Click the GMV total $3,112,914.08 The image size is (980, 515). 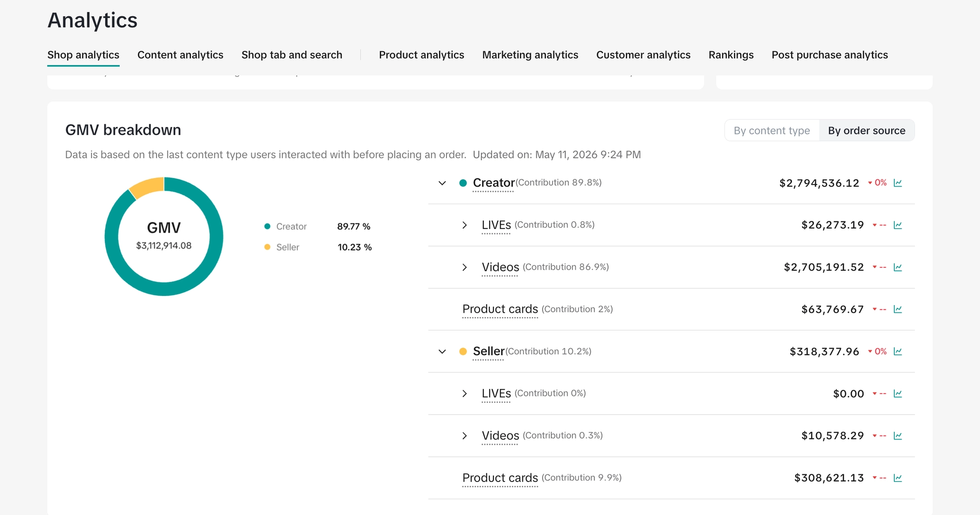164,246
